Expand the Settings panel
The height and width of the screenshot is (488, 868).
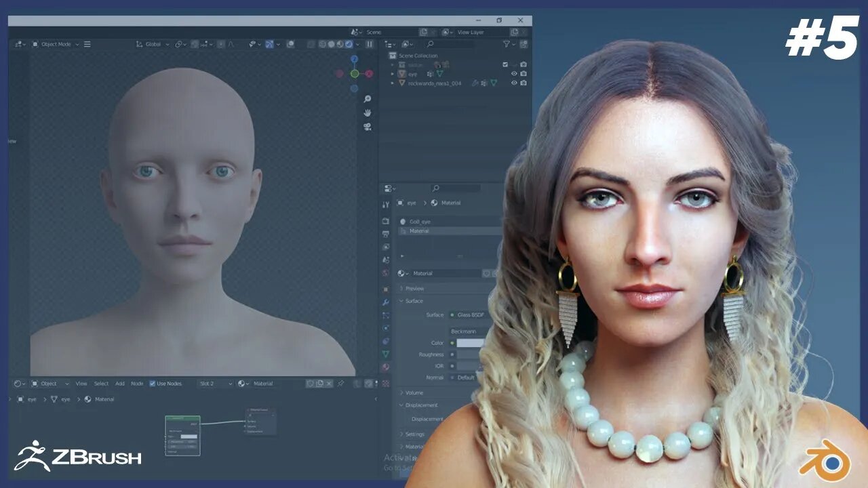[415, 434]
